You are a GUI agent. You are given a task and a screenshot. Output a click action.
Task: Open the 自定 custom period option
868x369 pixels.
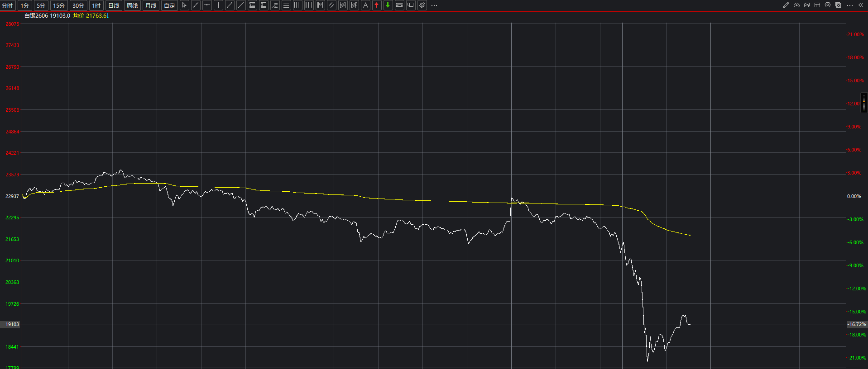(169, 5)
